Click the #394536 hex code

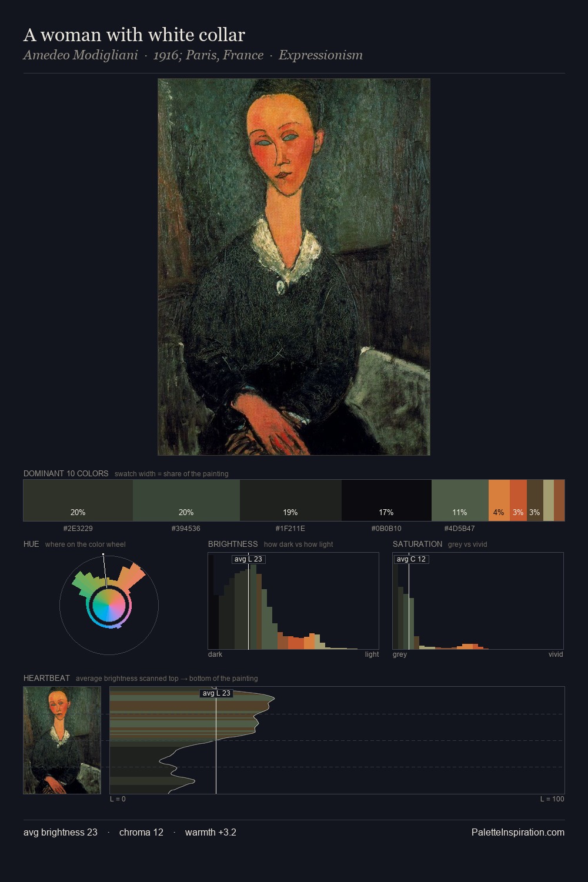pyautogui.click(x=186, y=529)
